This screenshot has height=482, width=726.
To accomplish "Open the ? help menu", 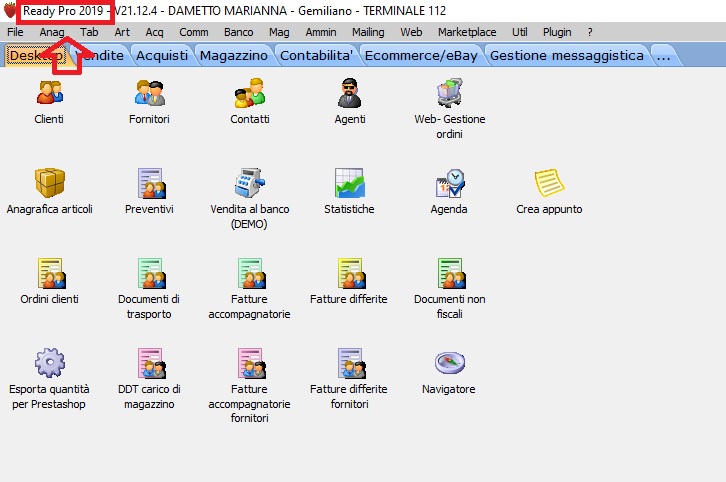I will coord(589,32).
